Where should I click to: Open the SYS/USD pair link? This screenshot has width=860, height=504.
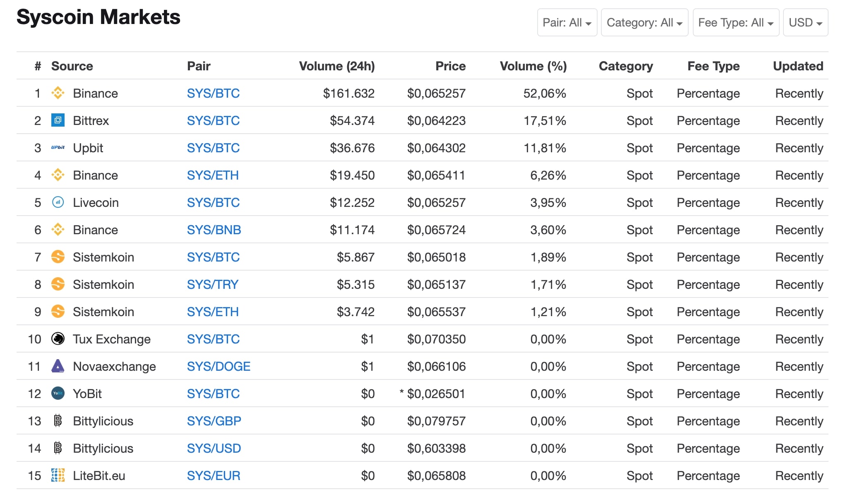coord(214,449)
